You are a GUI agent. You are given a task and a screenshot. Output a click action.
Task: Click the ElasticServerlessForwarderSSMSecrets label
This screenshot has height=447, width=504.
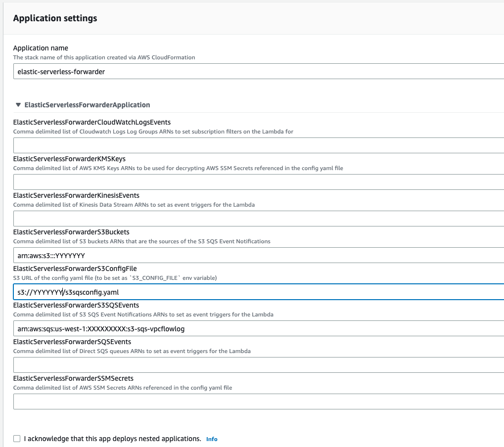pos(73,378)
